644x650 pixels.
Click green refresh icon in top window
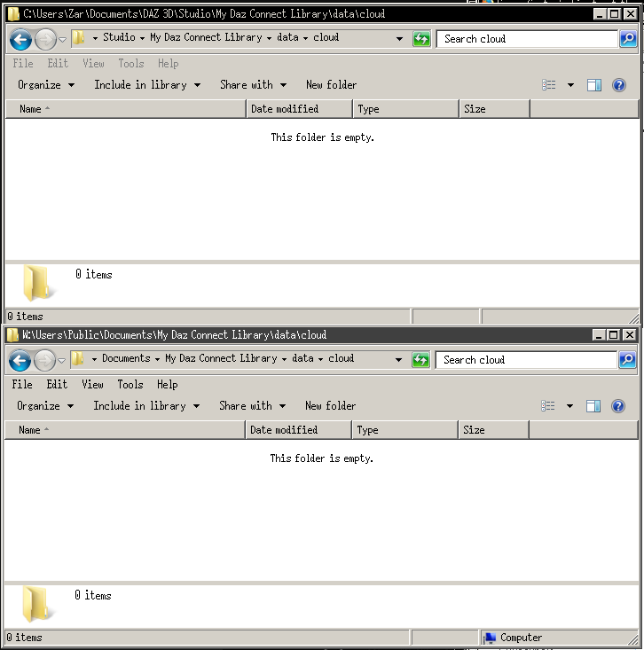pos(421,39)
